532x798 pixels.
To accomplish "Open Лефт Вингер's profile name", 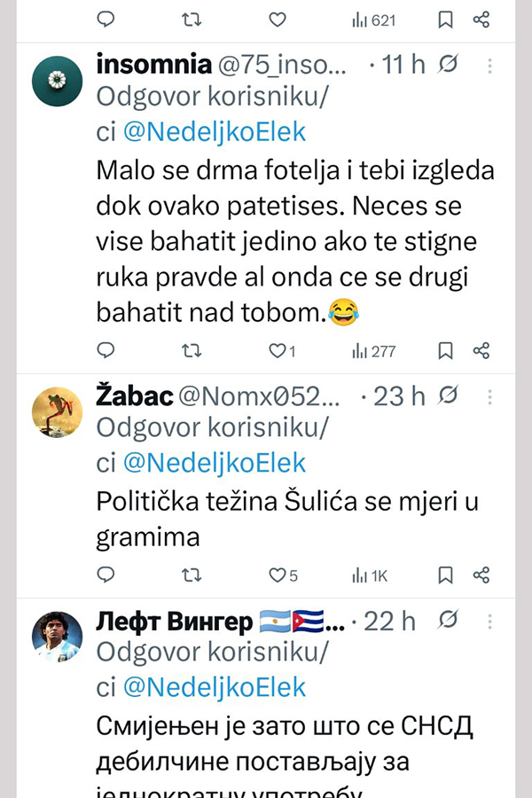I will [x=174, y=622].
